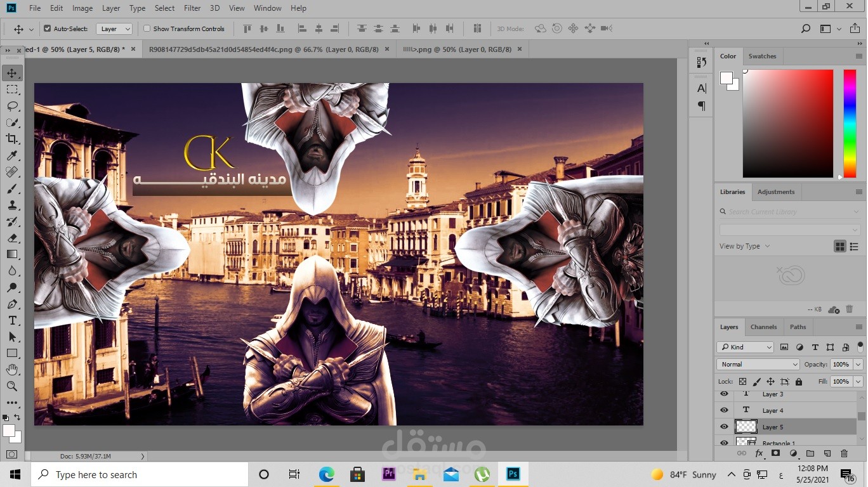Open the layer filter Kind dropdown
The width and height of the screenshot is (868, 487).
click(745, 347)
